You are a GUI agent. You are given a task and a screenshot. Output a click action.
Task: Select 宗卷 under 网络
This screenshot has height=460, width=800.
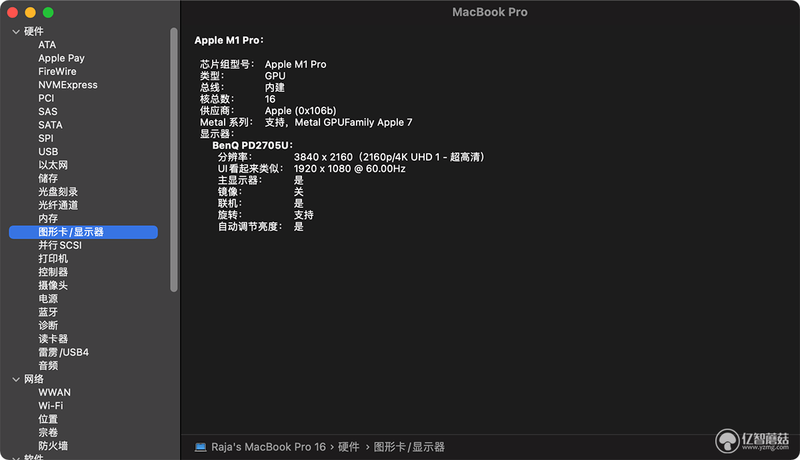[48, 432]
